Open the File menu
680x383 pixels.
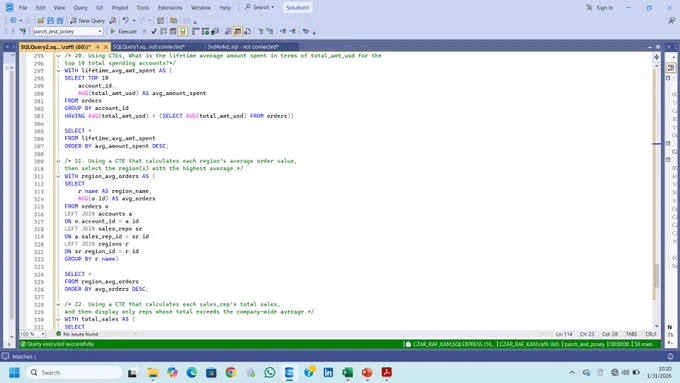point(23,7)
